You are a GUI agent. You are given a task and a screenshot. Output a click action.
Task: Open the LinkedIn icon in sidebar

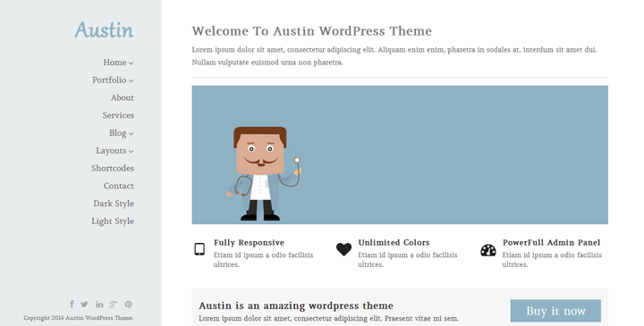(x=99, y=305)
